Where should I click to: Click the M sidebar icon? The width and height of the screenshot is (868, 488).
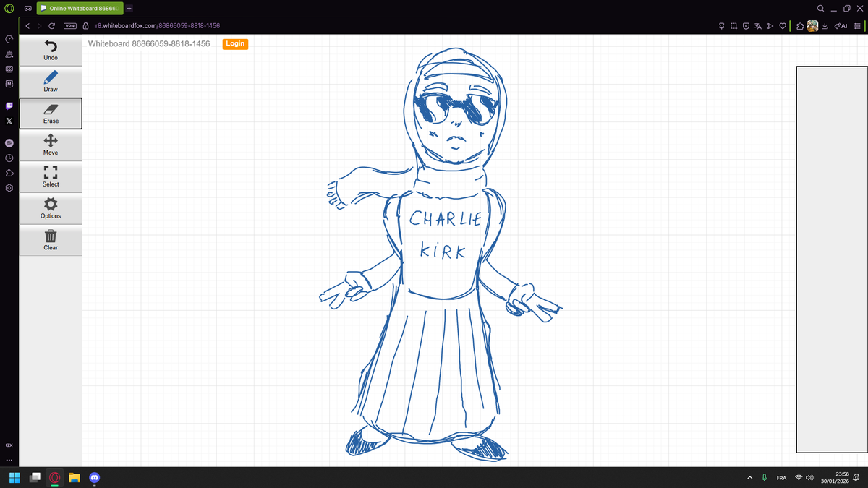[9, 85]
